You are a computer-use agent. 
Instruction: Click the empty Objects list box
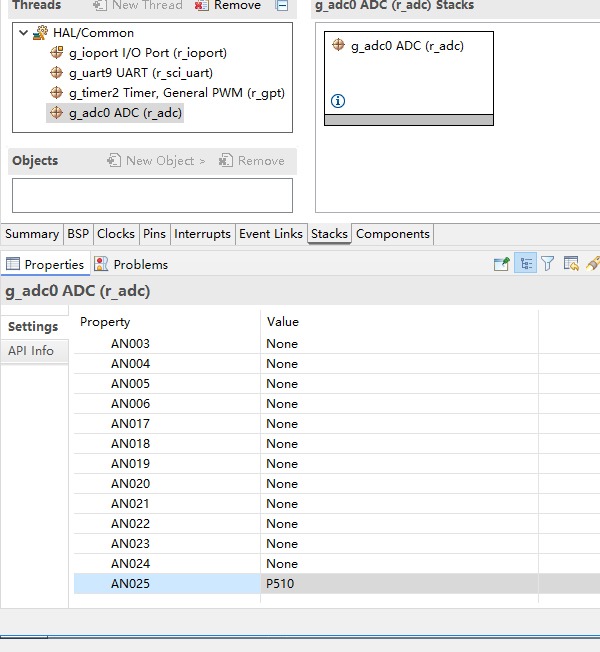pyautogui.click(x=152, y=195)
